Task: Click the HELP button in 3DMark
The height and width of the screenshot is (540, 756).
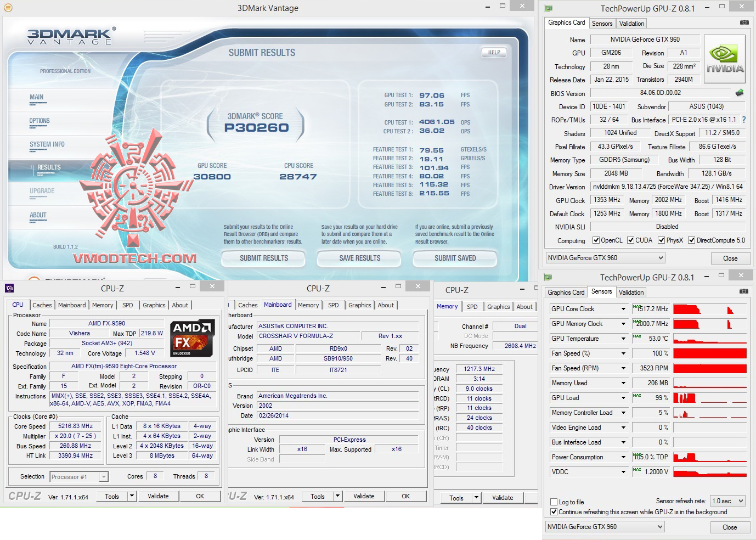Action: tap(494, 53)
